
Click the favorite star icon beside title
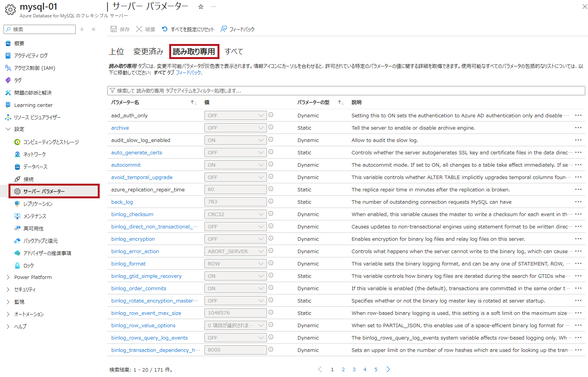pyautogui.click(x=201, y=7)
